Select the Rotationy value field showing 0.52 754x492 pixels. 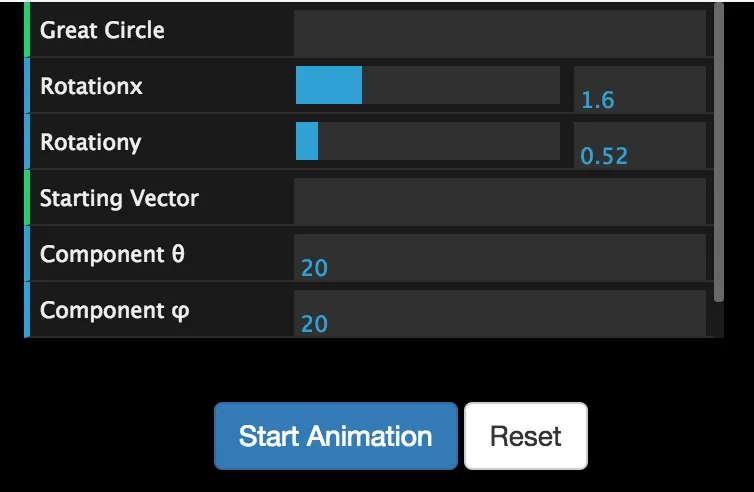pos(639,143)
